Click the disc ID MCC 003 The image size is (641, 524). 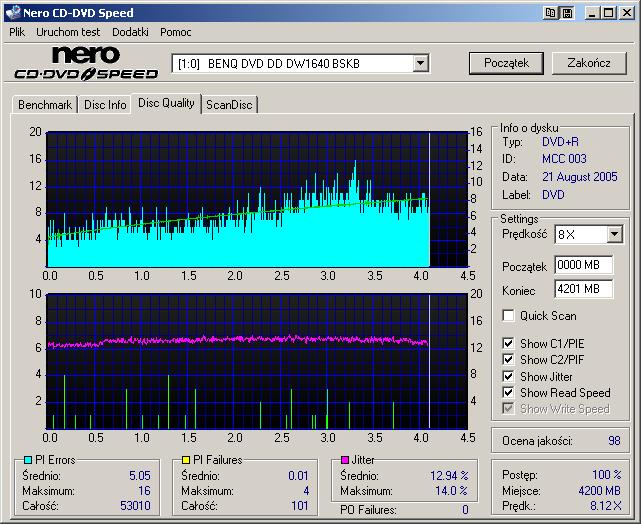[564, 159]
